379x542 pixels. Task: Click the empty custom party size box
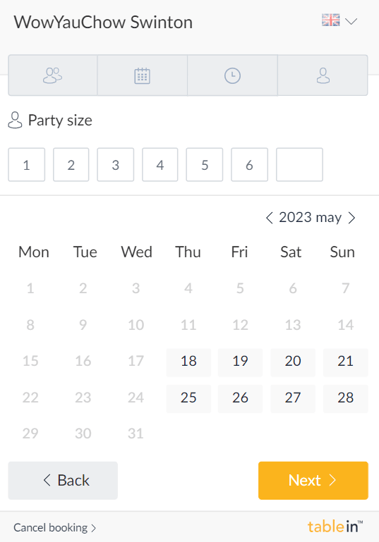click(299, 165)
